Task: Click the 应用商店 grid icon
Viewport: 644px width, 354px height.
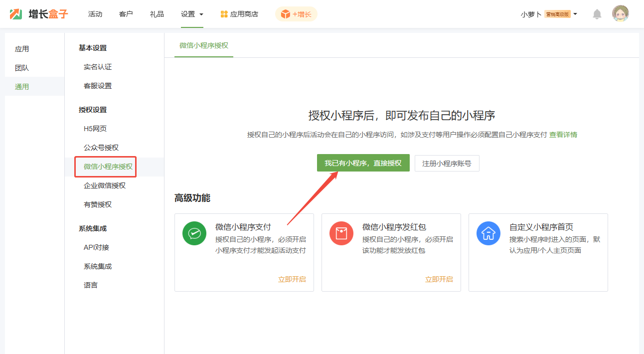Action: [x=224, y=14]
